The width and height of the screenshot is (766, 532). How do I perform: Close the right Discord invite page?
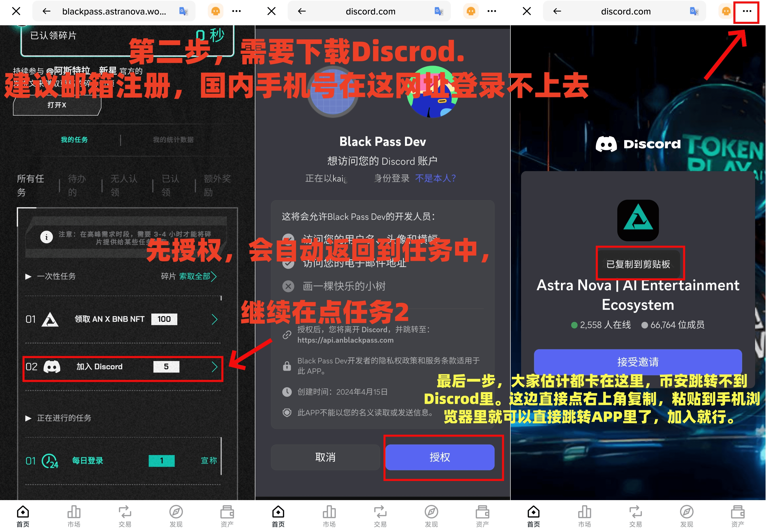[x=527, y=11]
